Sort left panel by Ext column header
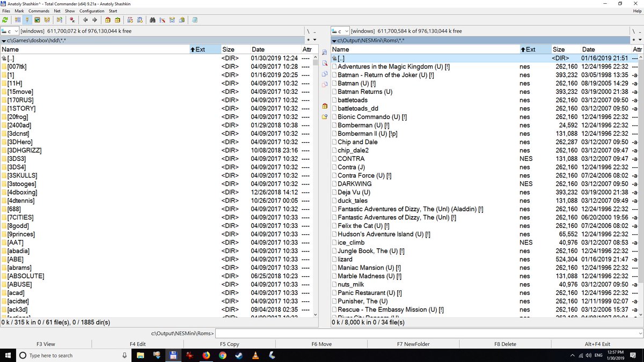Screen dimensions: 644x362 click(x=205, y=49)
